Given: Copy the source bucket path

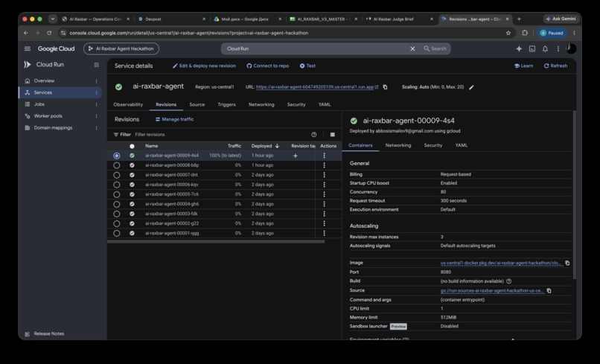Looking at the screenshot, I should (549, 290).
